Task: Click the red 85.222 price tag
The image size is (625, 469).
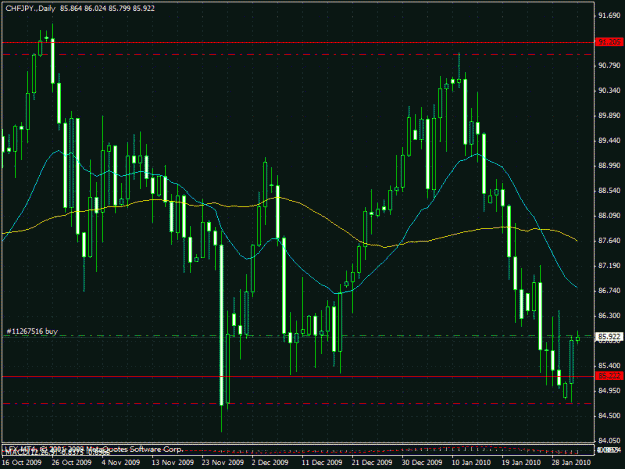Action: coord(609,376)
